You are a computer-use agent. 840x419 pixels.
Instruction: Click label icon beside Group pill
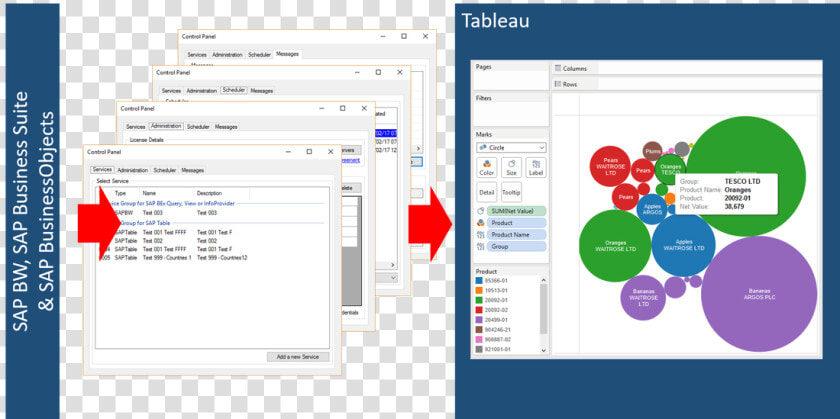[481, 246]
